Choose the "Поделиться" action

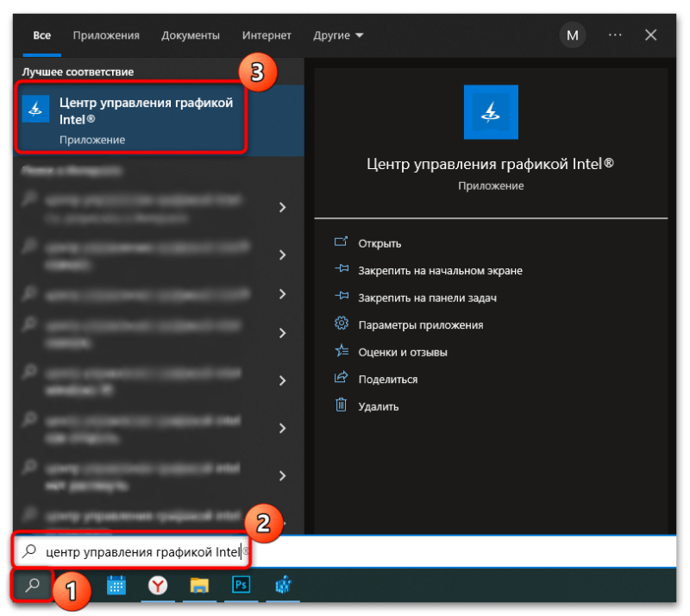tap(387, 380)
